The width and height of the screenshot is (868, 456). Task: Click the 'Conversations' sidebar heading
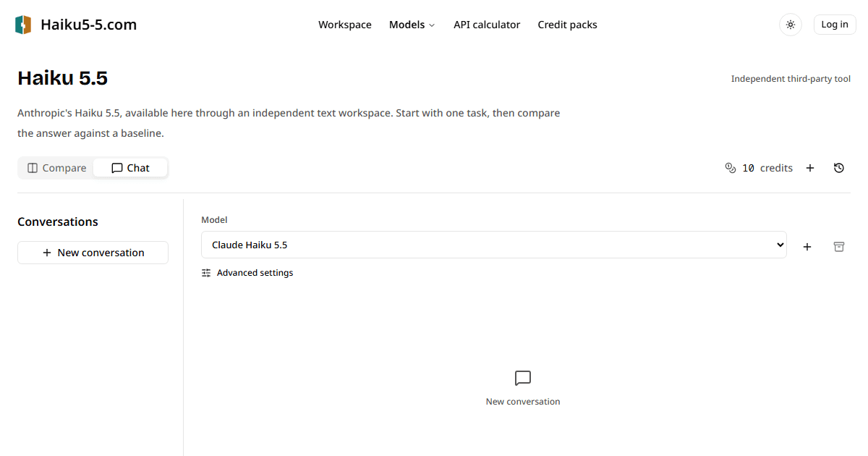58,221
